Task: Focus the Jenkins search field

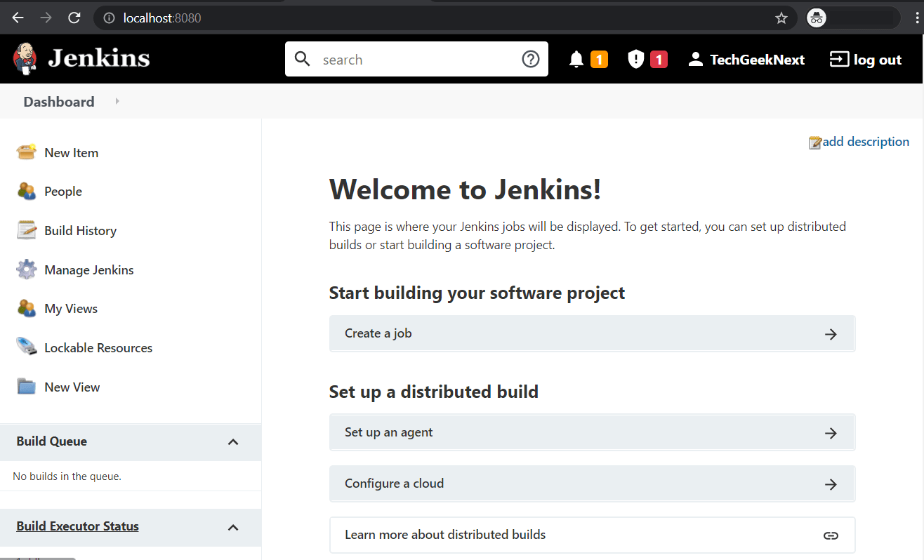Action: tap(416, 59)
